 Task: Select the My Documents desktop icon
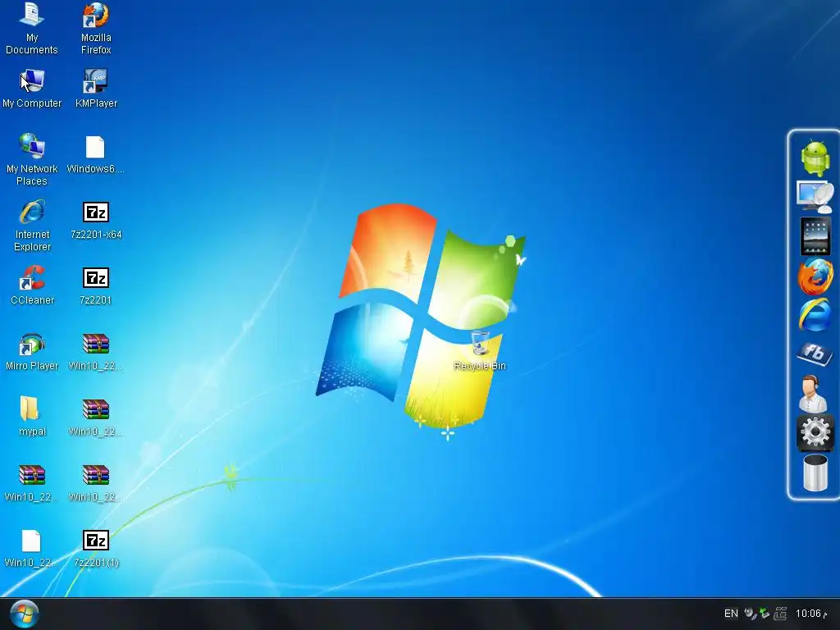32,29
